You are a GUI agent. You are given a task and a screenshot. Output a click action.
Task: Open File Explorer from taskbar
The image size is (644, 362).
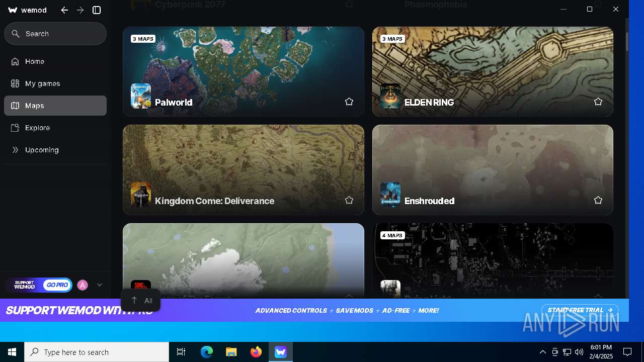coord(231,352)
